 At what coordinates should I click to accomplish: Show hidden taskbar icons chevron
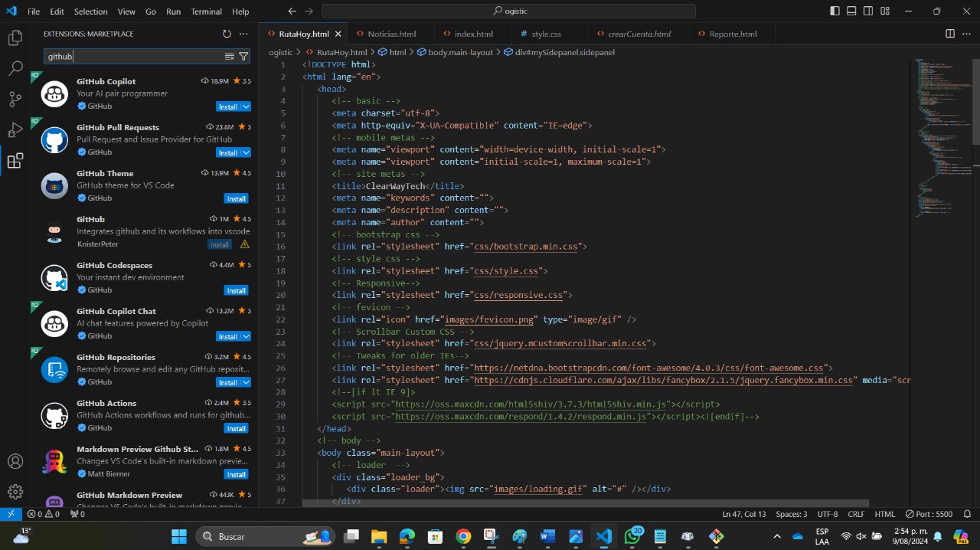click(x=777, y=536)
